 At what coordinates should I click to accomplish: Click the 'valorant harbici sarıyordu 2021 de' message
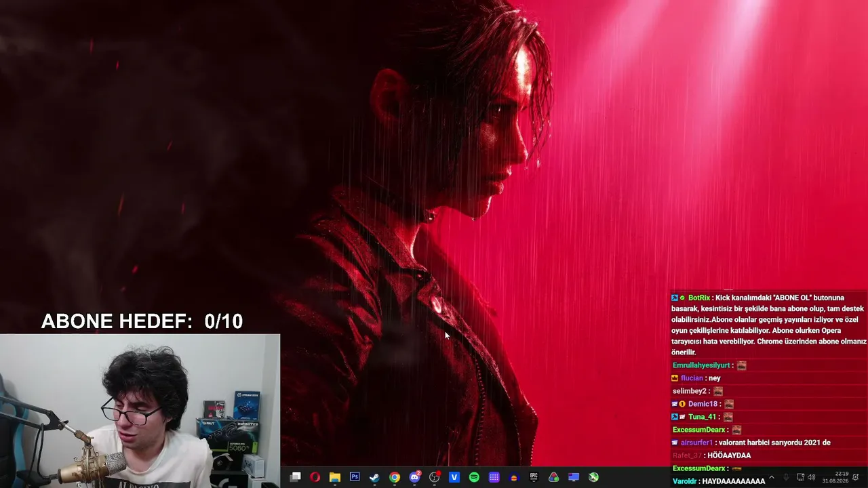coord(773,443)
